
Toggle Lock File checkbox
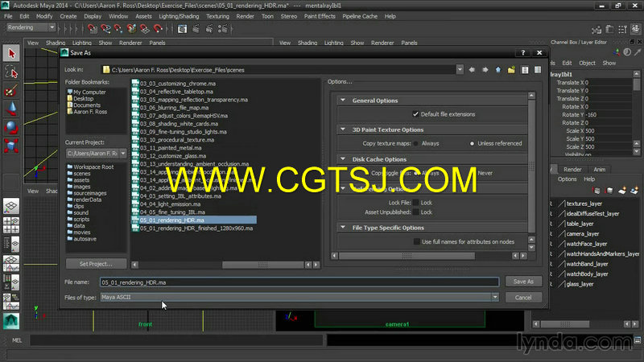coord(416,203)
